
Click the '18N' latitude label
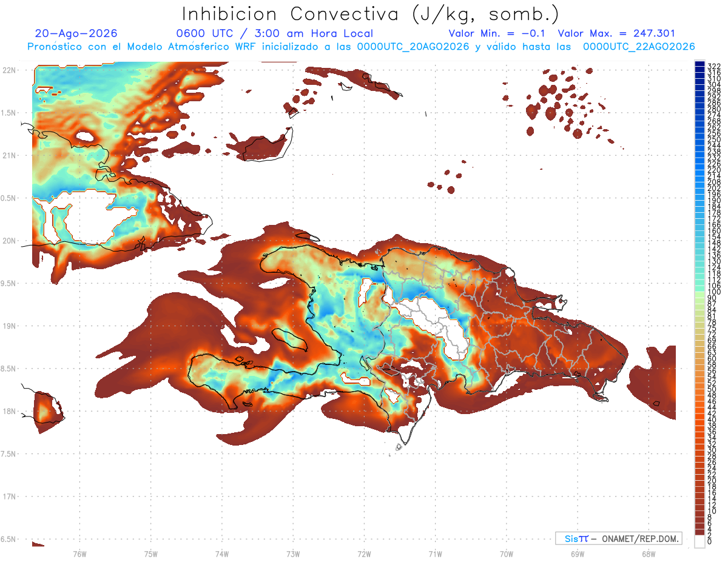pos(9,412)
